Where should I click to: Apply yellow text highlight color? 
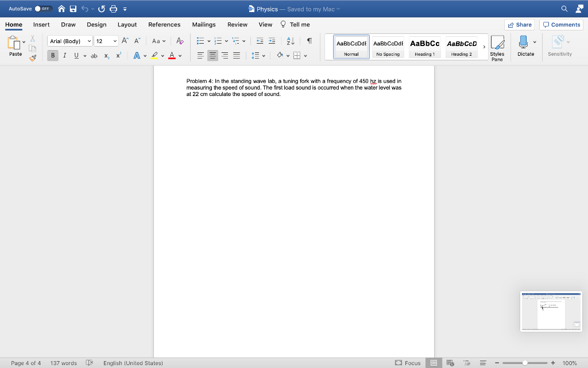tap(154, 56)
